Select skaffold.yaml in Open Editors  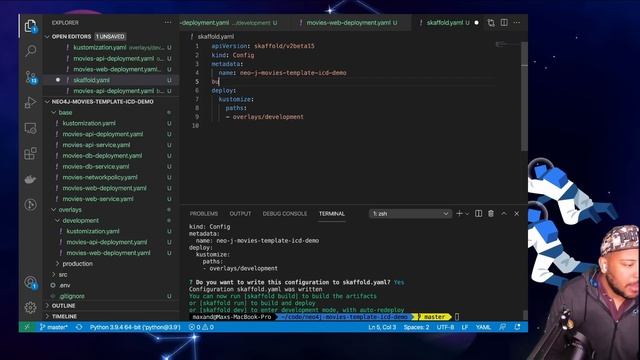point(91,80)
